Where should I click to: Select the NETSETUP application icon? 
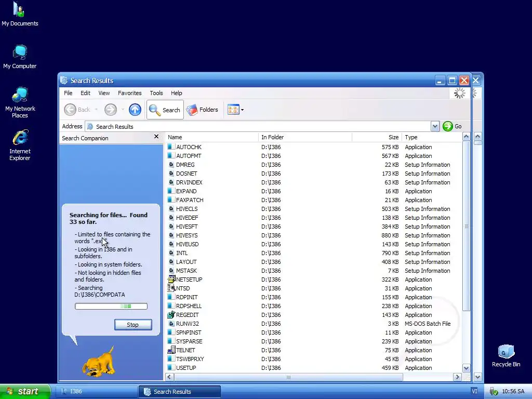point(171,279)
